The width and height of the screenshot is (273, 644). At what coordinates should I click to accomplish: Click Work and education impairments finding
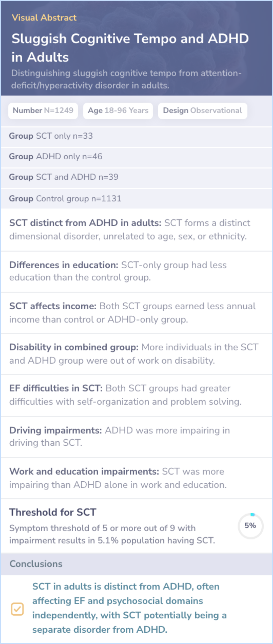118,478
